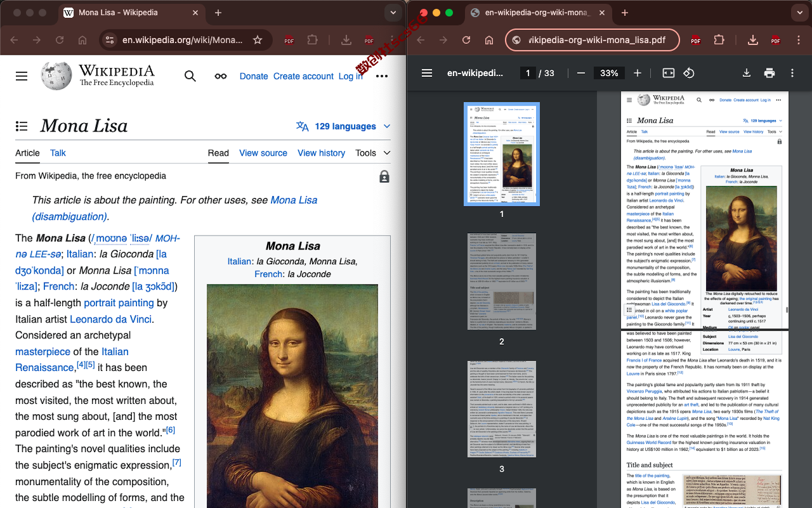
Task: Follow the large 'portrait painting' link in left window
Action: tap(119, 303)
